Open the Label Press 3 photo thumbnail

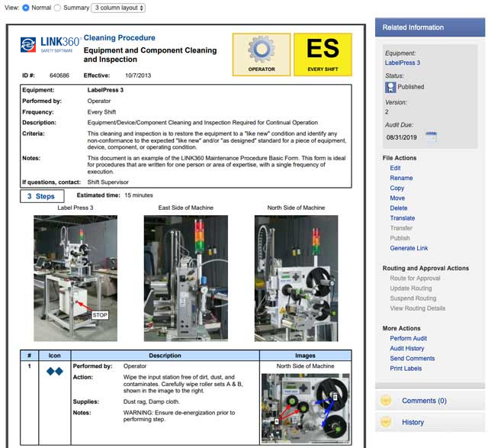75,277
